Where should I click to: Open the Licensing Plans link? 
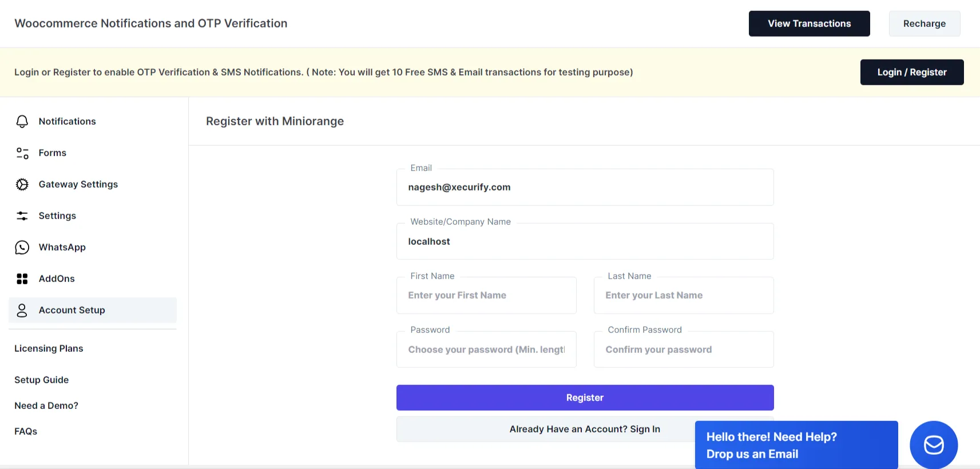click(x=49, y=348)
